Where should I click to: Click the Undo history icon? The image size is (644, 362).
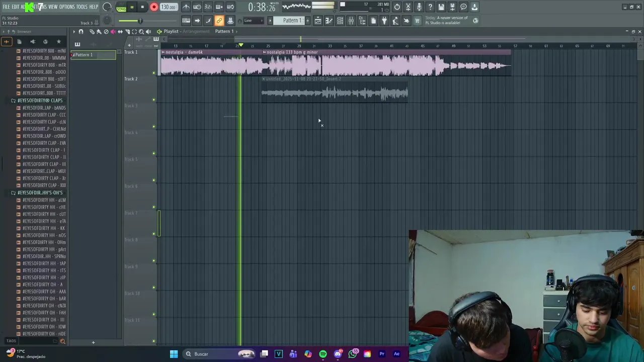397,7
